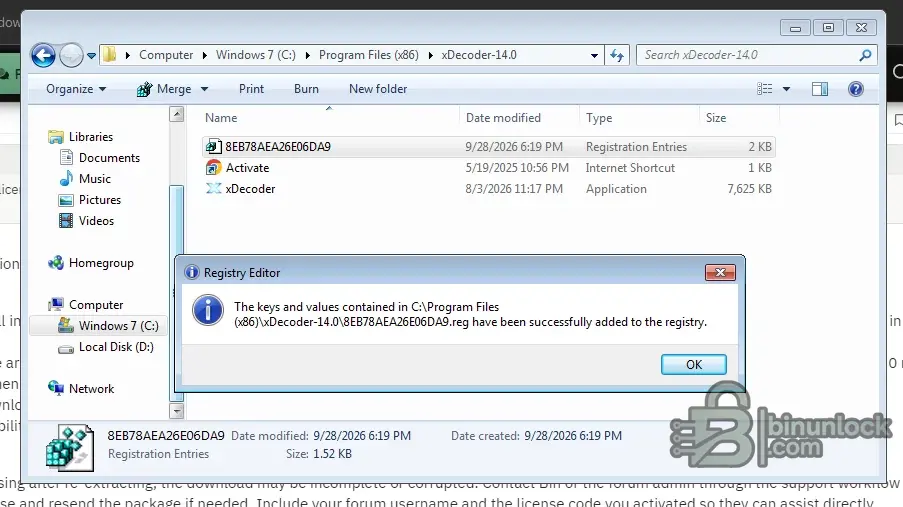
Task: Click the Search xDecoder-14.0 field
Action: pyautogui.click(x=748, y=55)
